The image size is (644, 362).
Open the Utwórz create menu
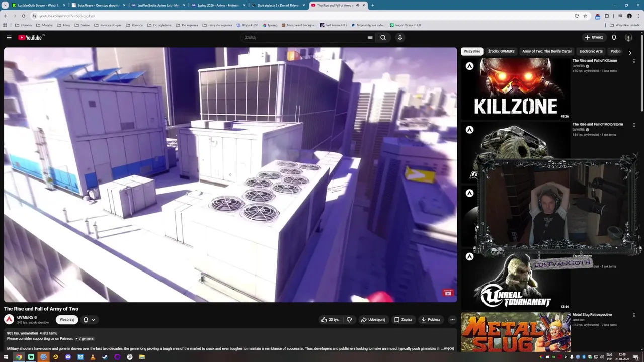(594, 37)
